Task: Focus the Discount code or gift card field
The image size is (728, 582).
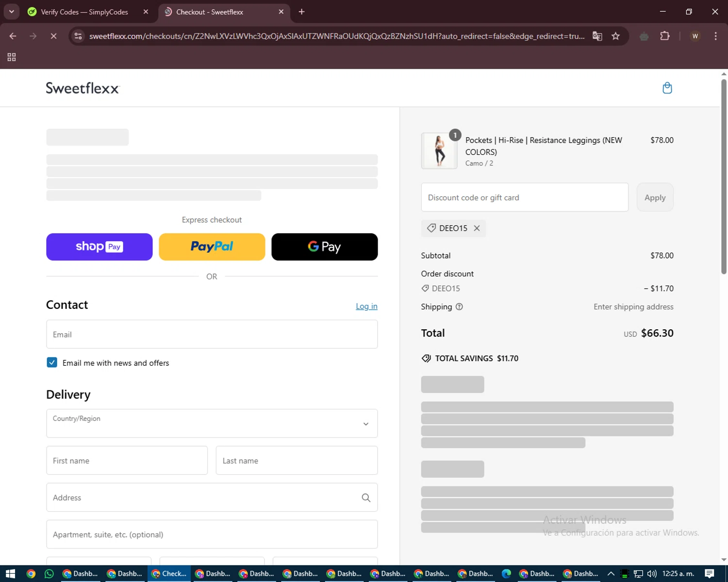Action: [x=525, y=197]
